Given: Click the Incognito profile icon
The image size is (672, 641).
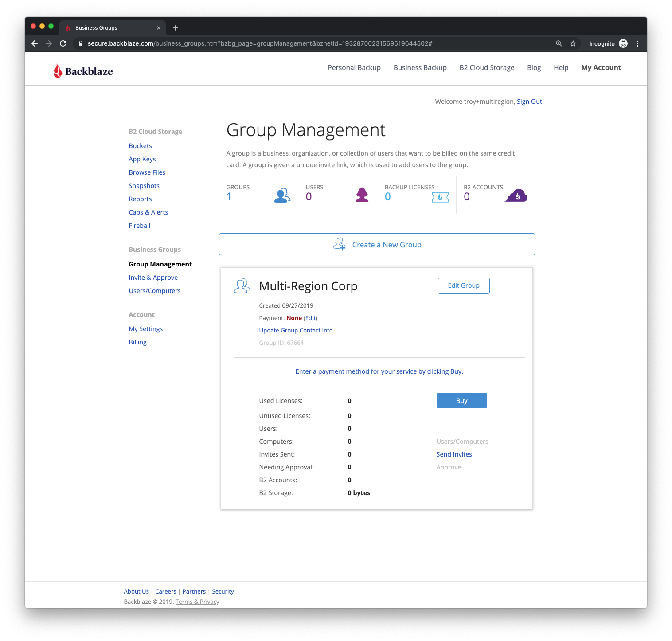Looking at the screenshot, I should [623, 43].
